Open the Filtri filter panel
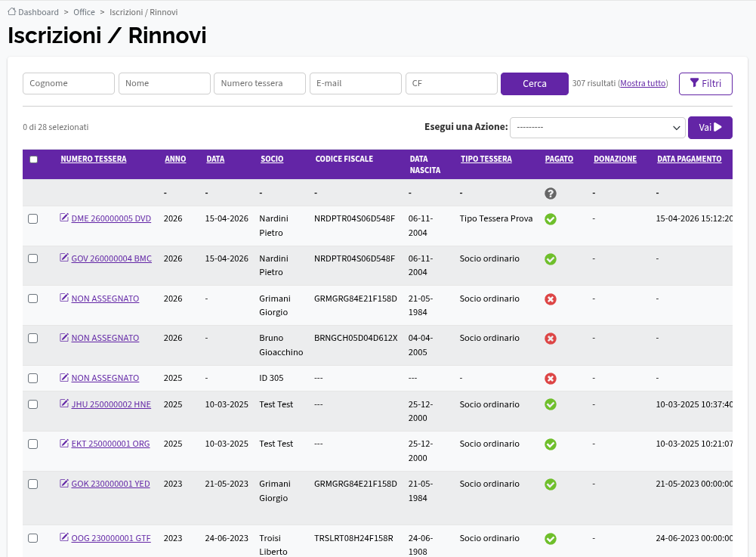The height and width of the screenshot is (557, 756). point(705,83)
